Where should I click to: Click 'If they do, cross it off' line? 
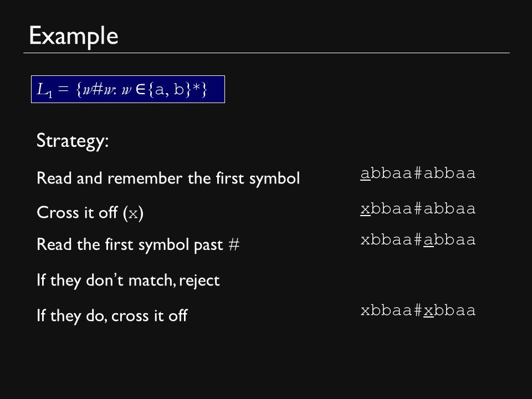(112, 316)
